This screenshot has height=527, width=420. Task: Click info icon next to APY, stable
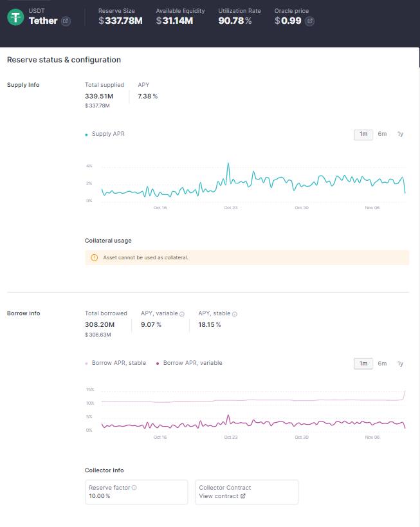click(x=234, y=314)
